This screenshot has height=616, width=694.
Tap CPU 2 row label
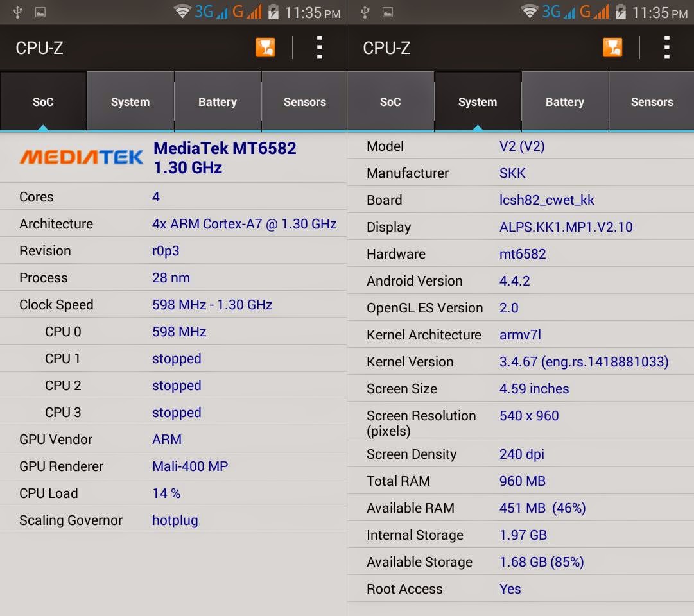[63, 386]
